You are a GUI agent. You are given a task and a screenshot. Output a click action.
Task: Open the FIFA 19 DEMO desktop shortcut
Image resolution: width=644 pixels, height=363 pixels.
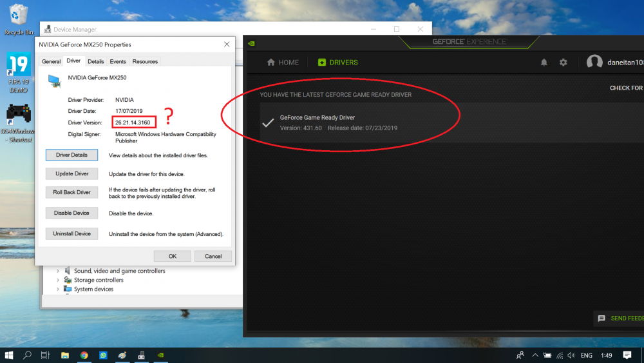[19, 73]
